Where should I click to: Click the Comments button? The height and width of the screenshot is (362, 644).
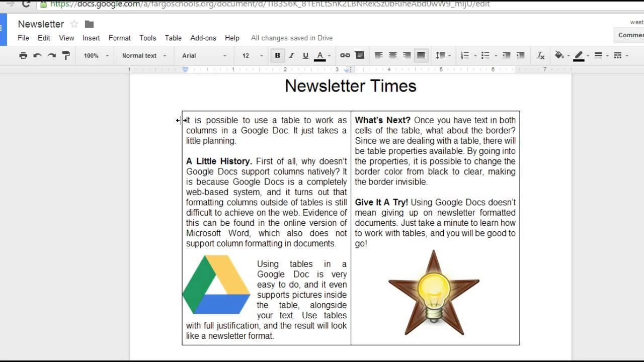point(629,35)
